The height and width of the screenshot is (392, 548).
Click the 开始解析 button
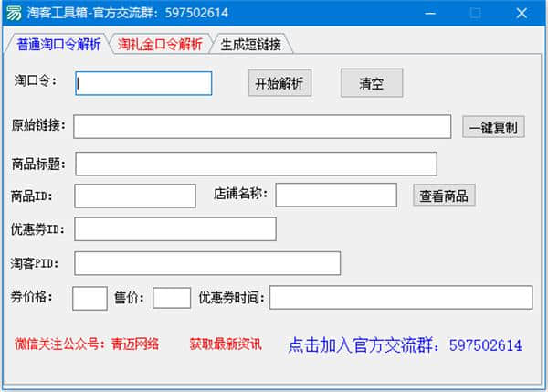[279, 83]
